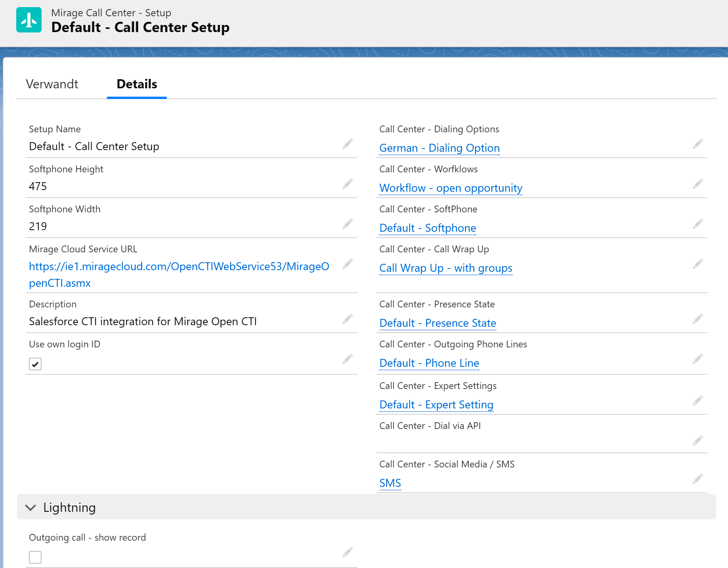The width and height of the screenshot is (728, 568).
Task: Edit Social Media / SMS pencil icon
Action: pyautogui.click(x=698, y=479)
